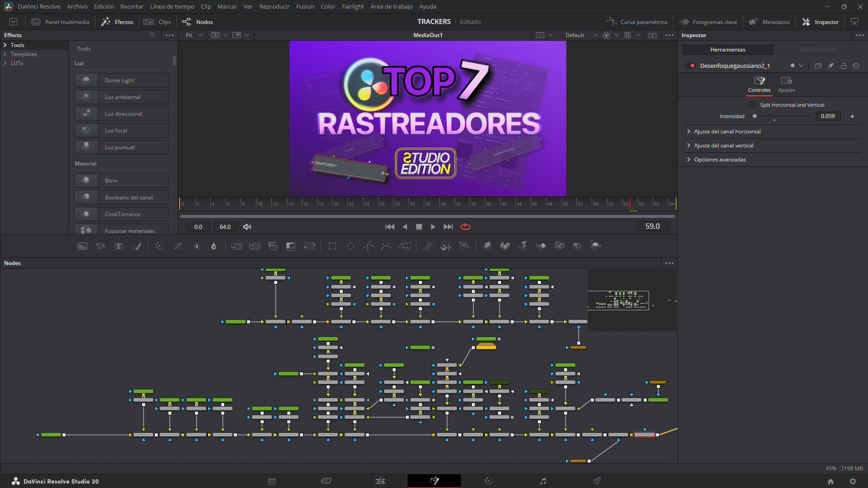
Task: Add Blinn material effect
Action: click(x=121, y=181)
